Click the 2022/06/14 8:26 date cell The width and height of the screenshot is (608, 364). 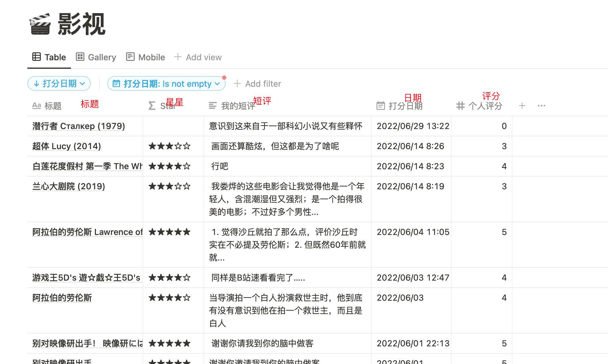tap(410, 146)
